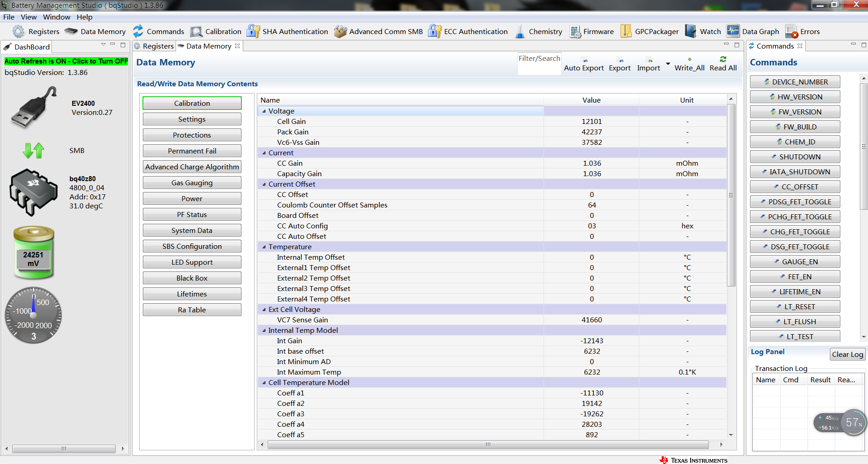The image size is (868, 464).
Task: Open the View menu
Action: [29, 17]
